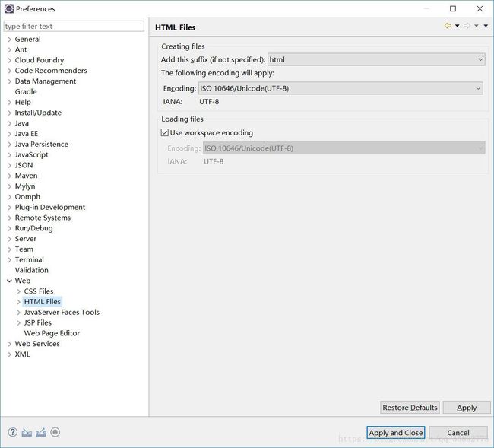The image size is (494, 448).
Task: Select JavaScript in the tree
Action: pyautogui.click(x=31, y=155)
